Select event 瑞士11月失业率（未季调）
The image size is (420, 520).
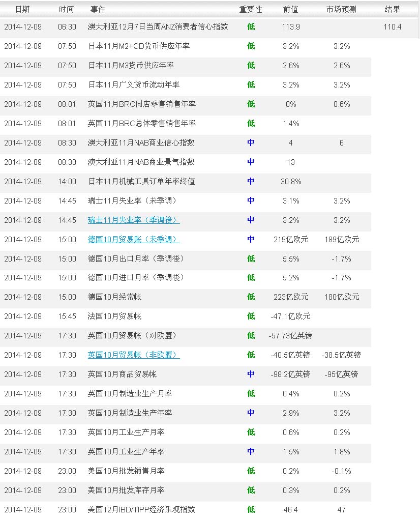(132, 200)
